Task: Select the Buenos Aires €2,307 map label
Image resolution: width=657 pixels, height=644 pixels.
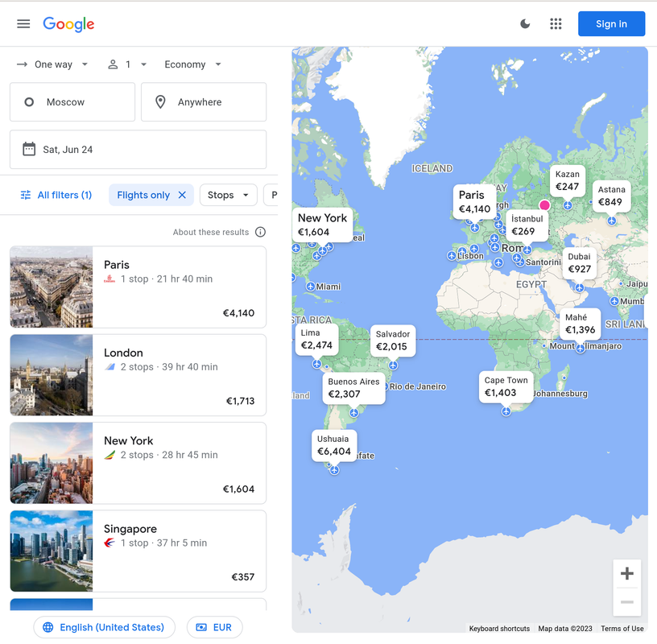Action: (353, 388)
